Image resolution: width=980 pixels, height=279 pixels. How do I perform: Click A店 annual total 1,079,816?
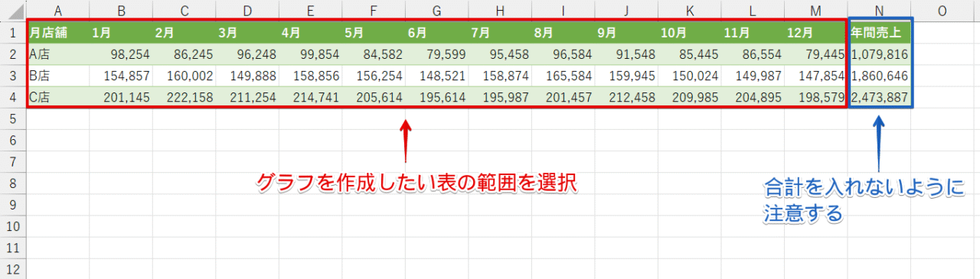click(x=880, y=54)
